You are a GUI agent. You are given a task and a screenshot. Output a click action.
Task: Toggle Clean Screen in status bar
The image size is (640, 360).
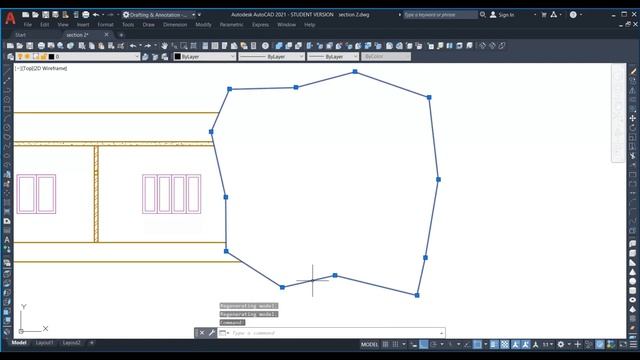pos(623,344)
